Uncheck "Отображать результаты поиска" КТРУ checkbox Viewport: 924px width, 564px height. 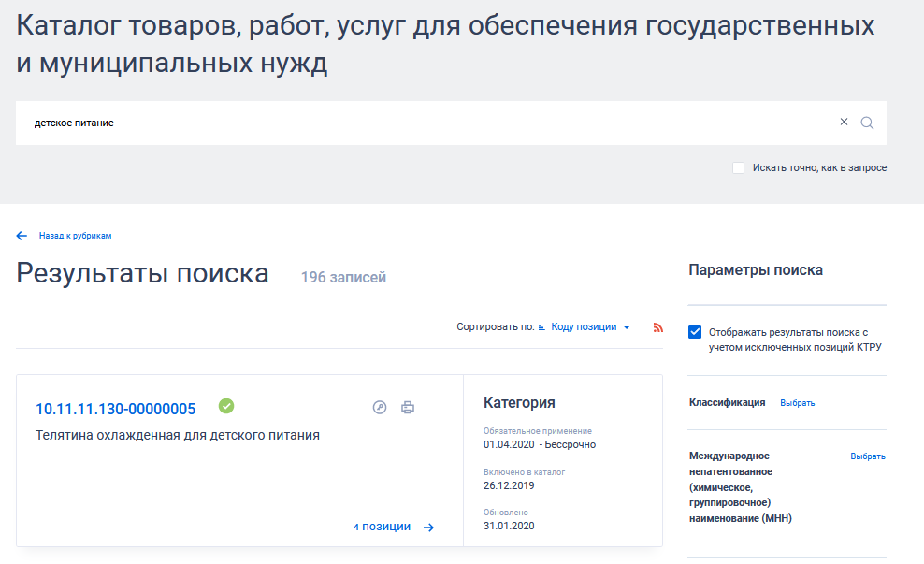click(695, 332)
